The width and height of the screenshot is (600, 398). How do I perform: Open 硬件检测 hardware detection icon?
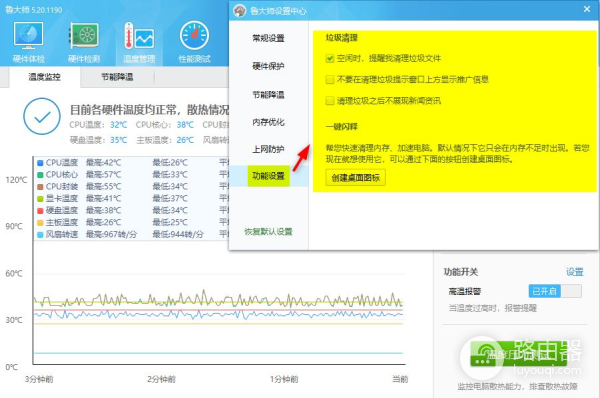coord(83,41)
